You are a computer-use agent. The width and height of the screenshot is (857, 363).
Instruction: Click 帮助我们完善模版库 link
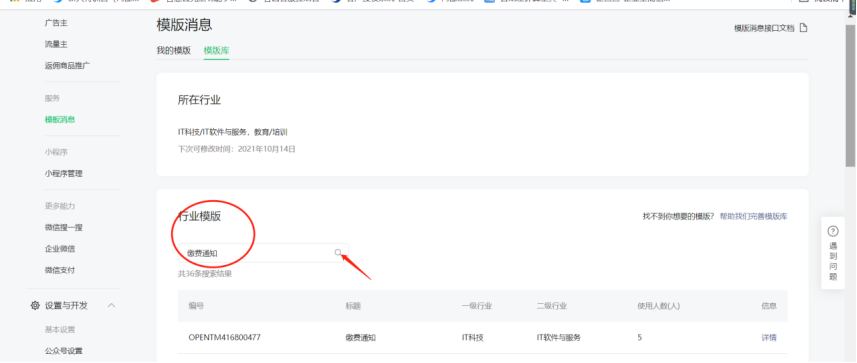(x=754, y=216)
